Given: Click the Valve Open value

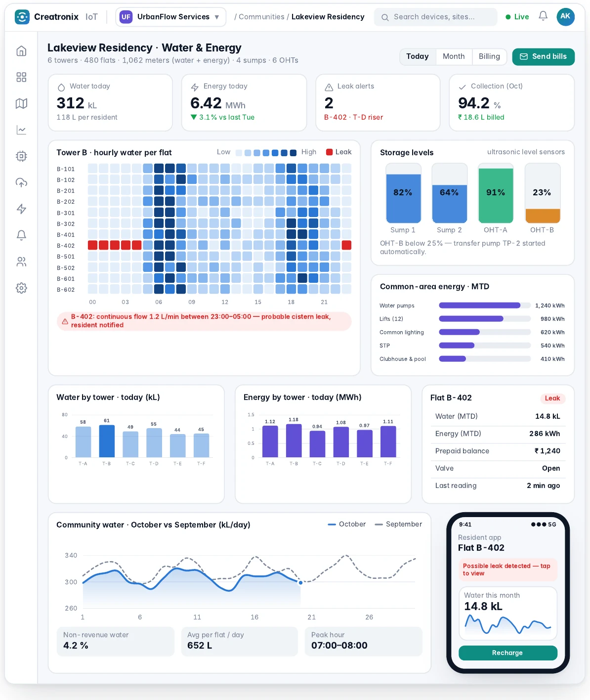Looking at the screenshot, I should pyautogui.click(x=551, y=469).
